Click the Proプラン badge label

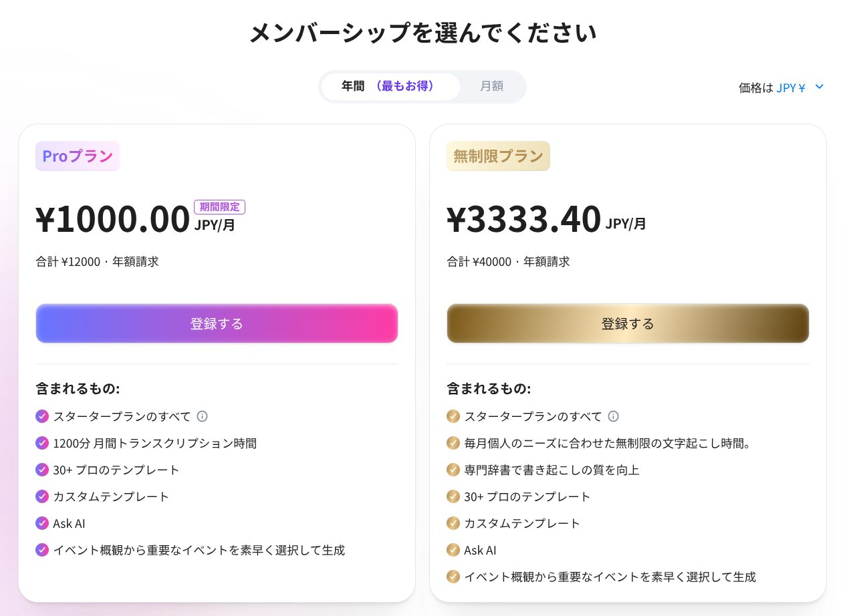(x=78, y=156)
